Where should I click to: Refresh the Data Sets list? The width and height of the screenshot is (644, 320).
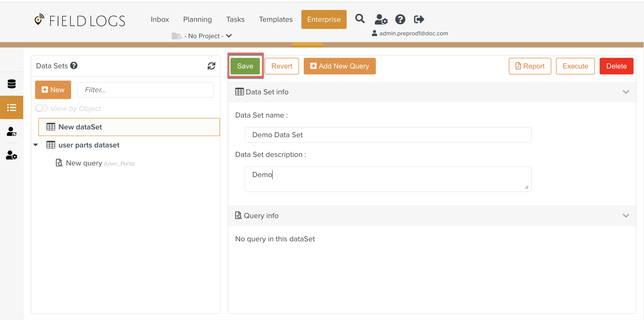click(x=211, y=66)
